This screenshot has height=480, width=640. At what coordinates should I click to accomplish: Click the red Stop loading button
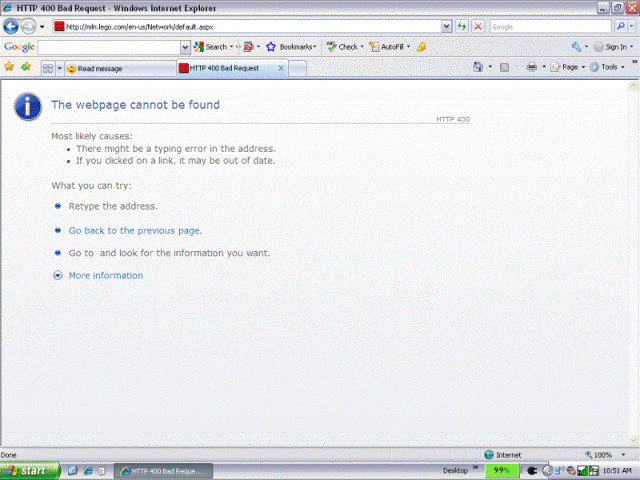478,27
